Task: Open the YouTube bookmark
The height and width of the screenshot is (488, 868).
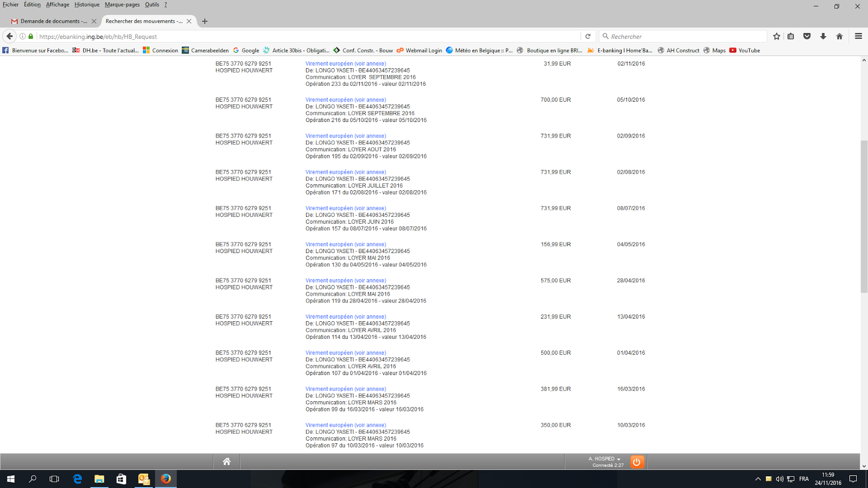Action: point(745,51)
